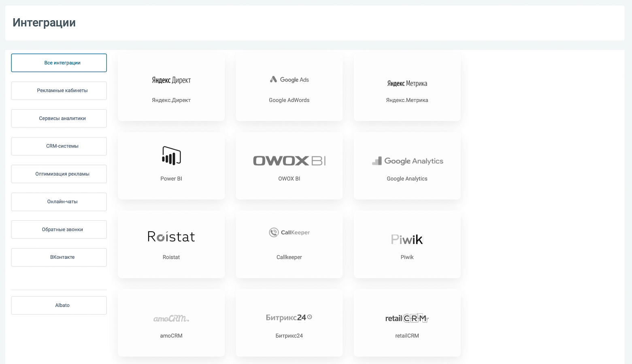
Task: Filter by Рекламные кабинеты
Action: 59,91
